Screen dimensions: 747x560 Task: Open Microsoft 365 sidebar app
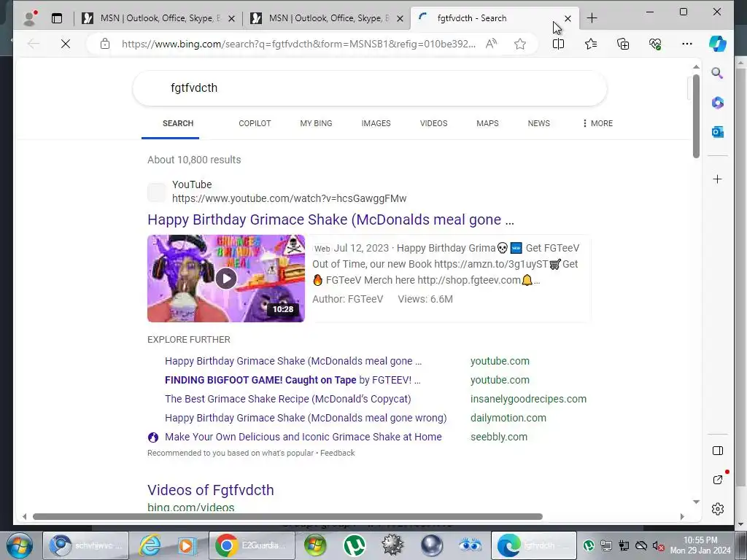tap(718, 102)
